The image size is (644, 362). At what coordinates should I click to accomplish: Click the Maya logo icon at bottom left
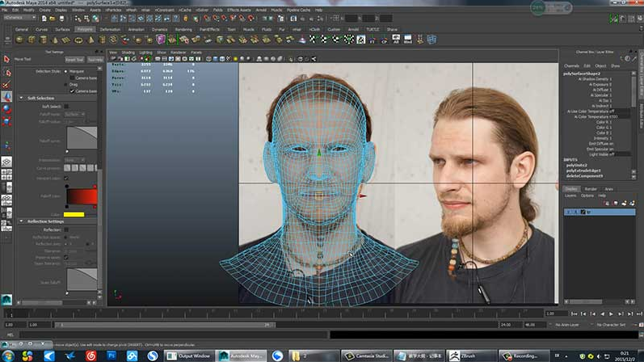pos(6,300)
